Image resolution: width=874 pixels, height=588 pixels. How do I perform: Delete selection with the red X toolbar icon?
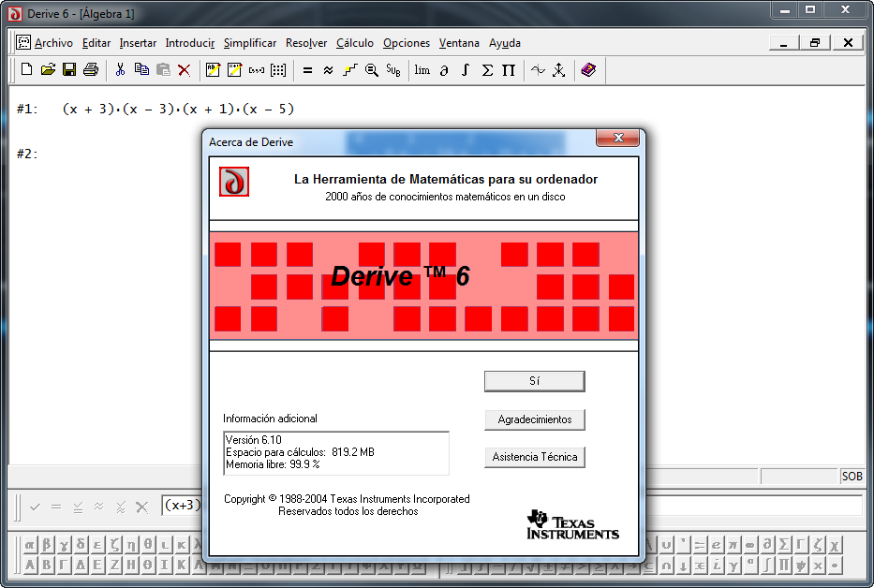[x=185, y=69]
